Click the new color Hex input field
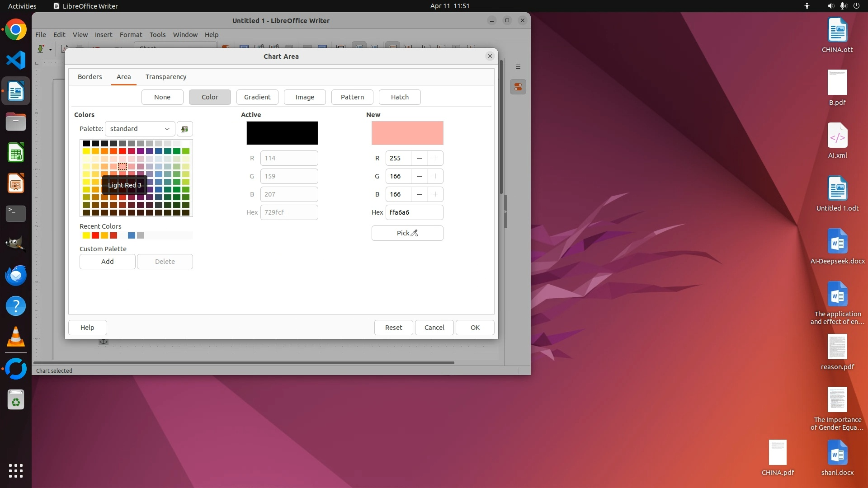This screenshot has height=488, width=868. [x=414, y=212]
